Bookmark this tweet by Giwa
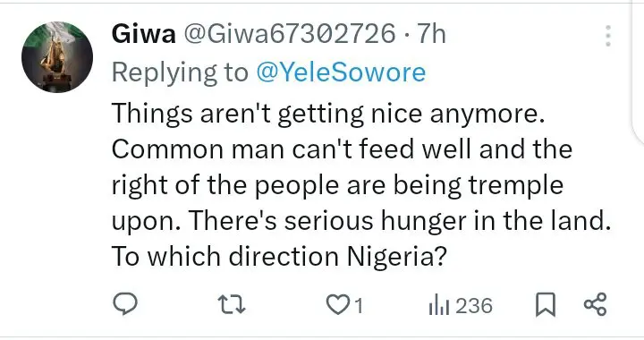This screenshot has height=340, width=644. pyautogui.click(x=546, y=305)
